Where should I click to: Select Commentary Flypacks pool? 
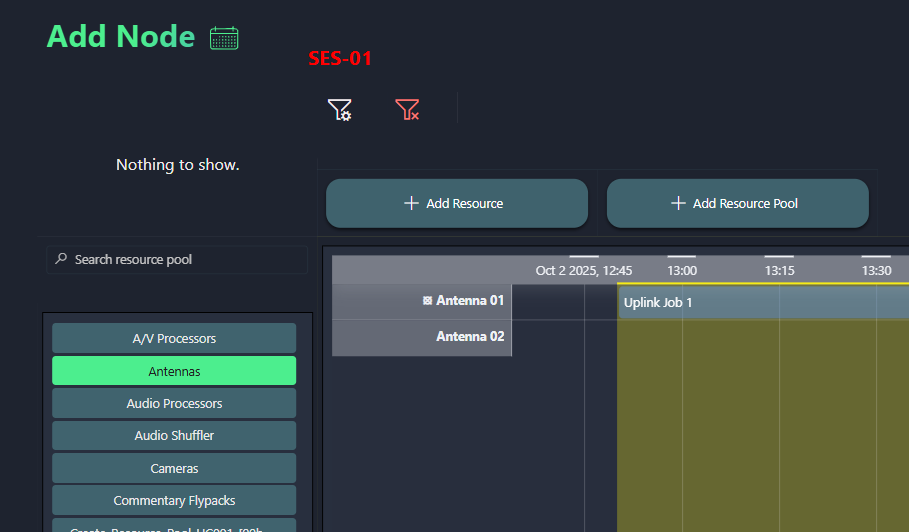[174, 500]
